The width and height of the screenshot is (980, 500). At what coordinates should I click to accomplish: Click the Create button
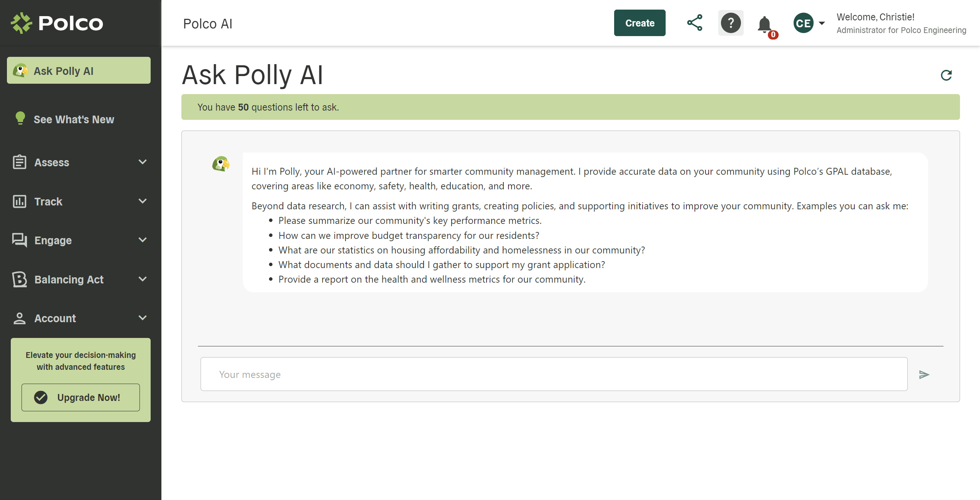point(639,23)
